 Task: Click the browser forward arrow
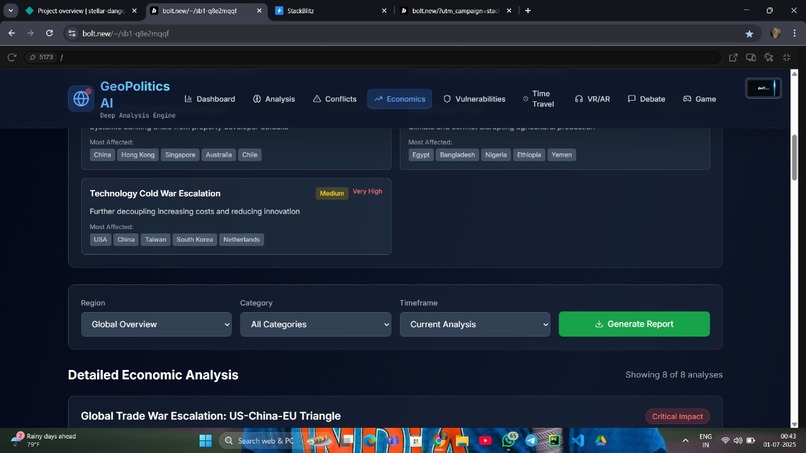coord(30,33)
